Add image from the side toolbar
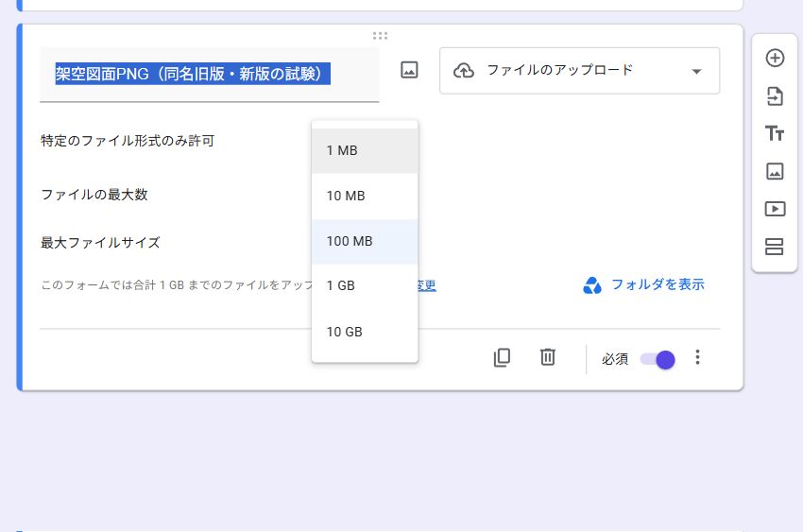 click(x=775, y=171)
